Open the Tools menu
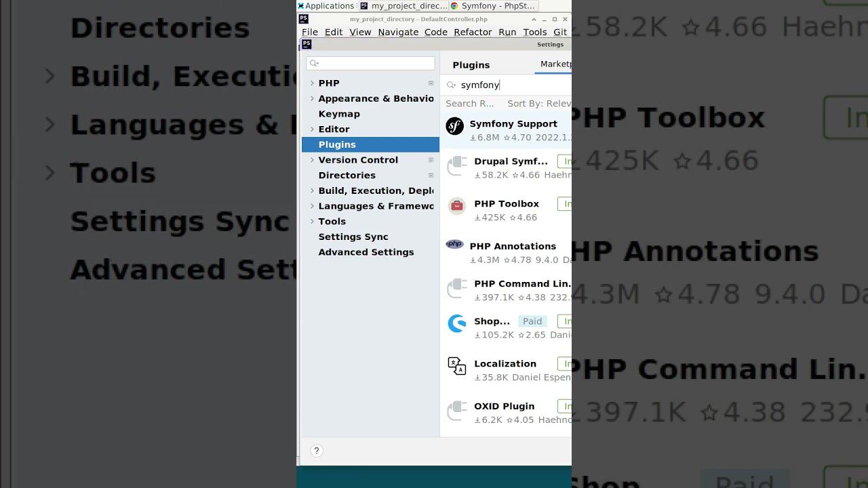Viewport: 868px width, 488px height. (534, 32)
